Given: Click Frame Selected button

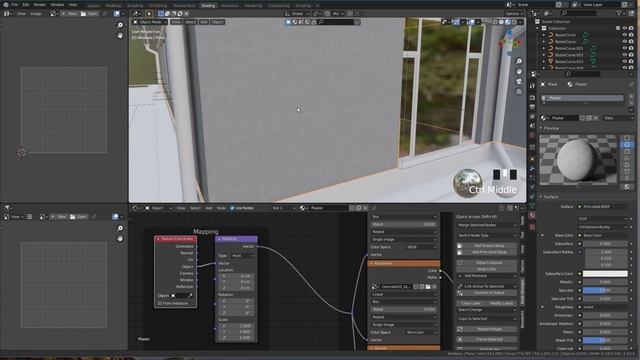Looking at the screenshot, I should click(487, 339).
